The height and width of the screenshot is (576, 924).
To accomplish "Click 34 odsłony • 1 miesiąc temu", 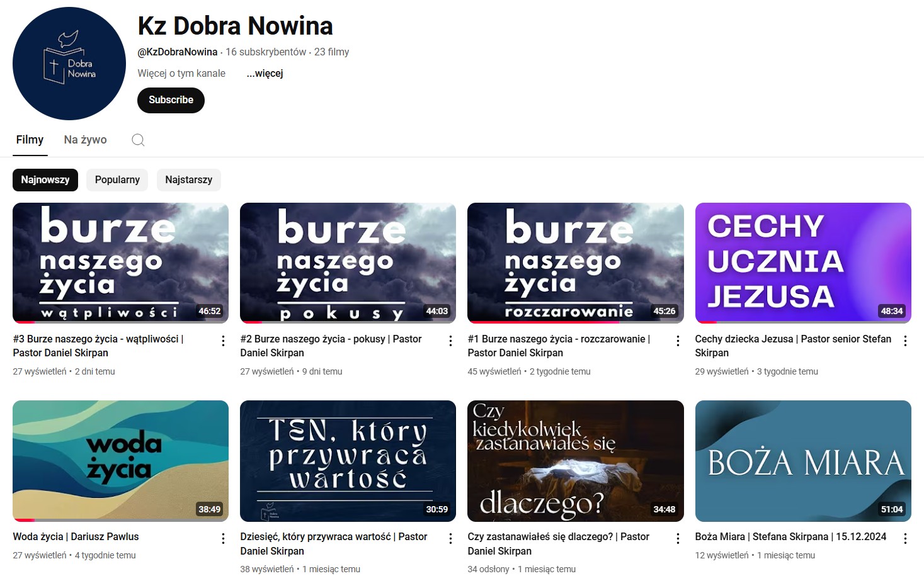I will pyautogui.click(x=522, y=570).
